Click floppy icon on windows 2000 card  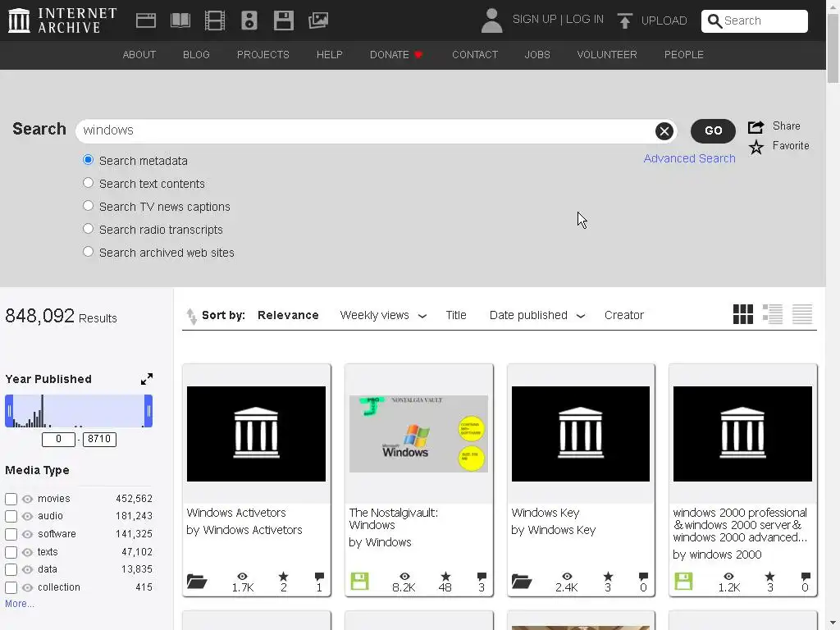click(683, 582)
